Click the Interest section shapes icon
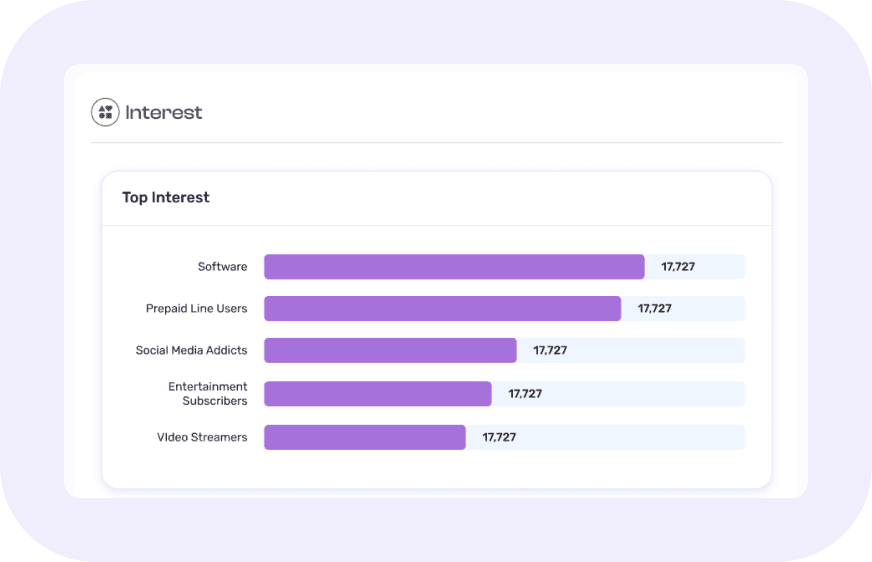This screenshot has height=562, width=872. coord(105,112)
